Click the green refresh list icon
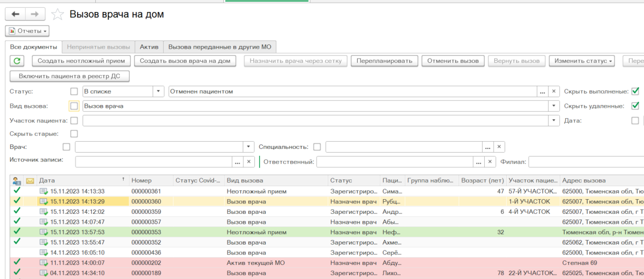 pyautogui.click(x=18, y=61)
